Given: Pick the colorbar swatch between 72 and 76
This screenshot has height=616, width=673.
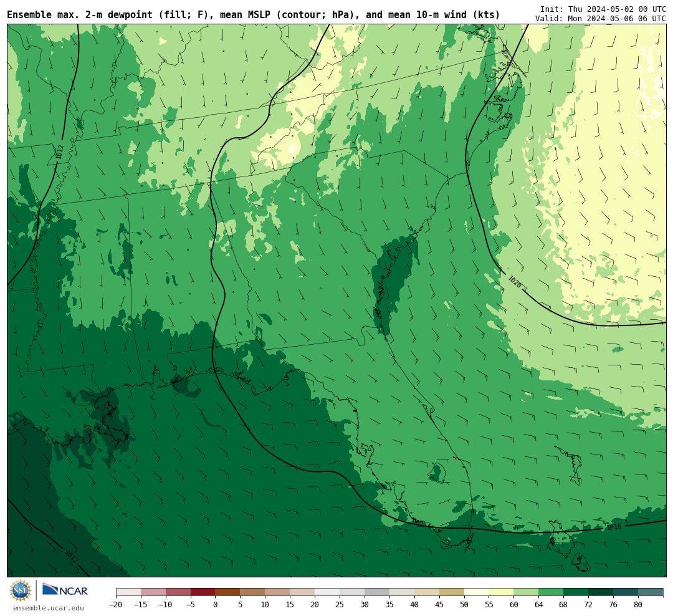Looking at the screenshot, I should [601, 592].
